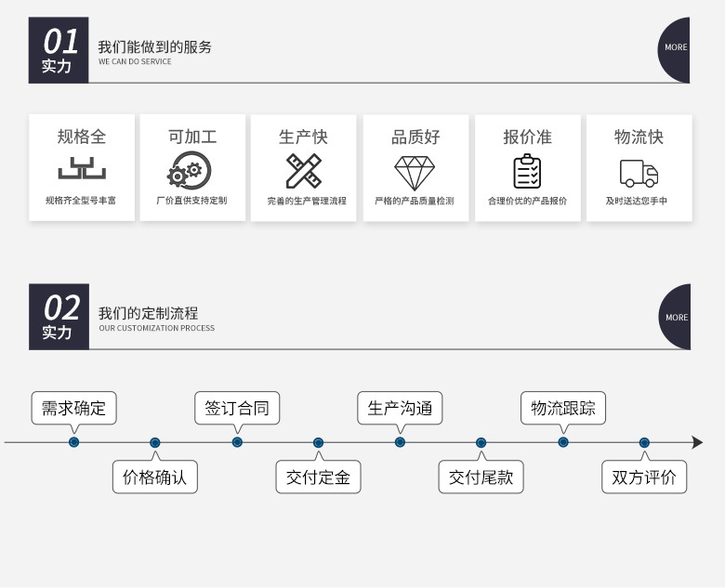
Task: Select the 价格确认 step bubble
Action: point(155,477)
